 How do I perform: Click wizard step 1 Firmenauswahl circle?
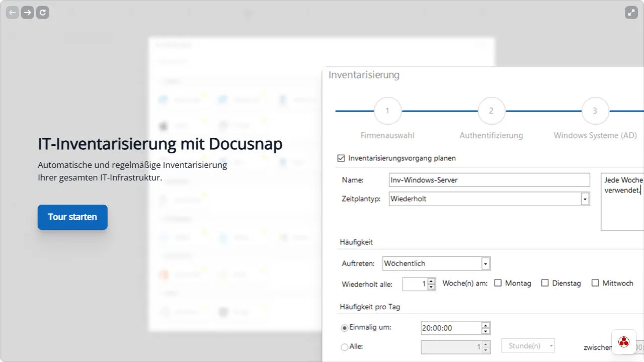(x=387, y=111)
